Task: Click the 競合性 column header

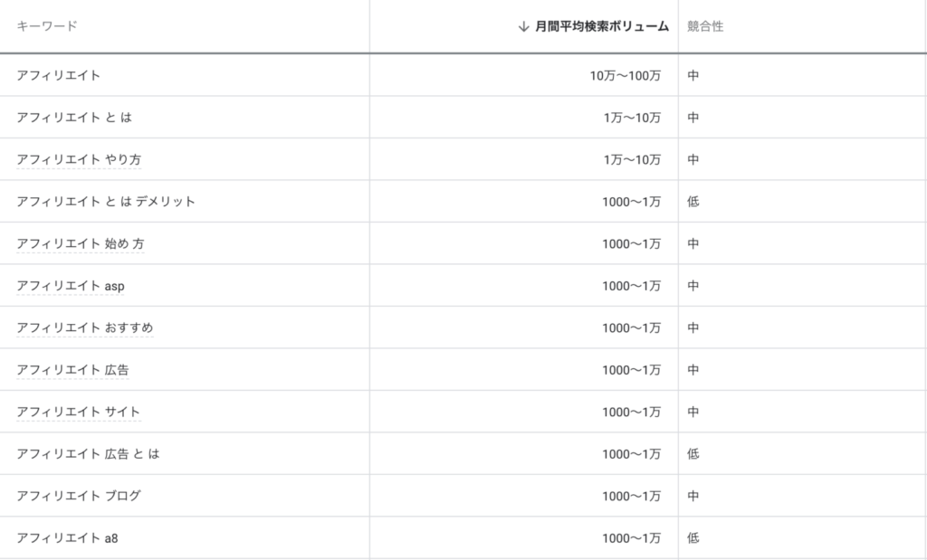Action: [705, 26]
